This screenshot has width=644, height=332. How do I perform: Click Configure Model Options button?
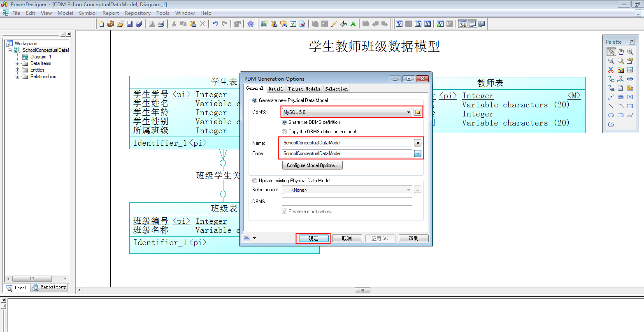[x=312, y=165]
